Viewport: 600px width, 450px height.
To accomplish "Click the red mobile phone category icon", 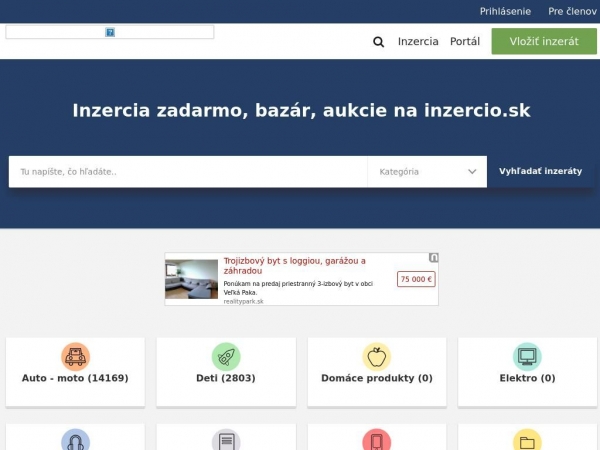I will 377,440.
